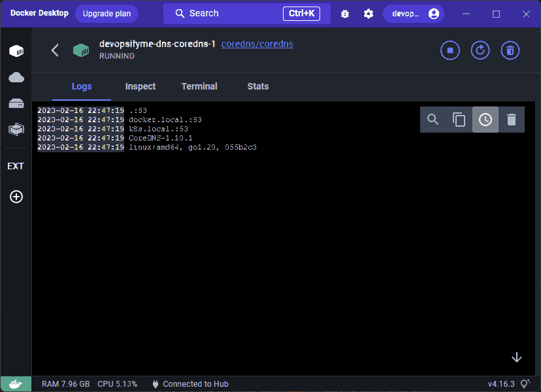The image size is (541, 392).
Task: Stop the running coredns container
Action: (x=450, y=50)
